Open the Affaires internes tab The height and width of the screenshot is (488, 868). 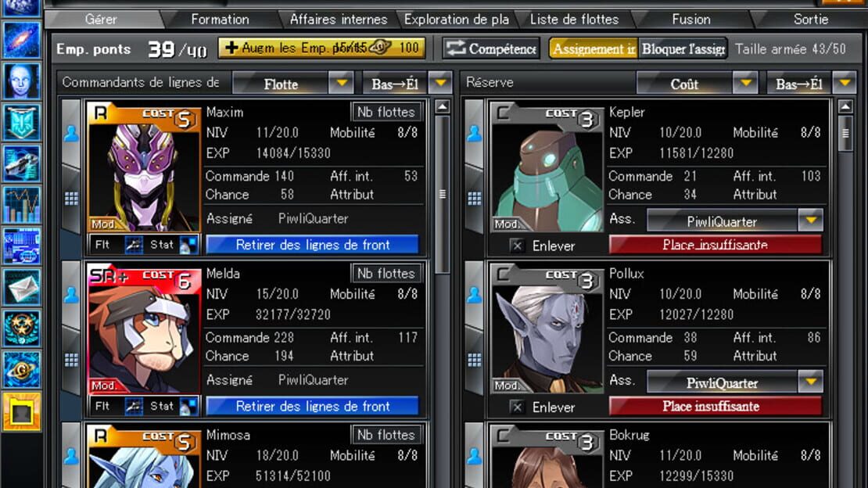(339, 20)
